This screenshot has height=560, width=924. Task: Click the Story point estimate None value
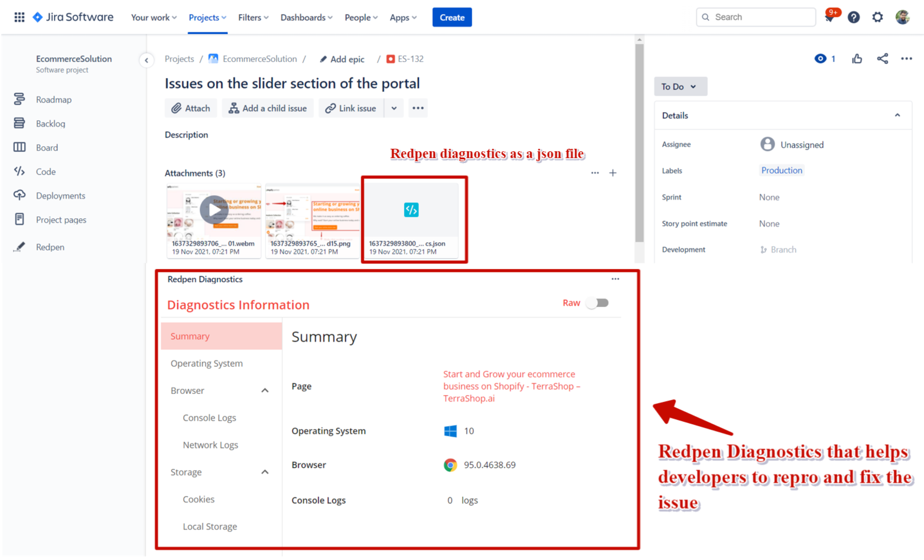click(x=769, y=224)
